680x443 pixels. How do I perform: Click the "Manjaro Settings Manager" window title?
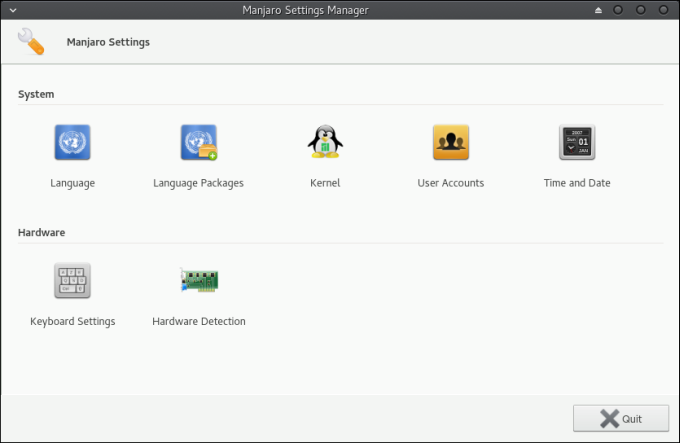pyautogui.click(x=305, y=10)
